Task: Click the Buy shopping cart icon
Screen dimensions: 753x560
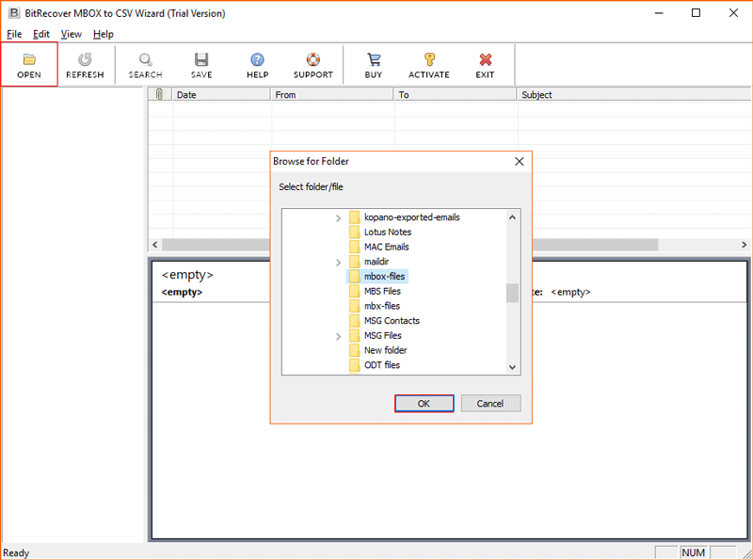Action: [374, 59]
